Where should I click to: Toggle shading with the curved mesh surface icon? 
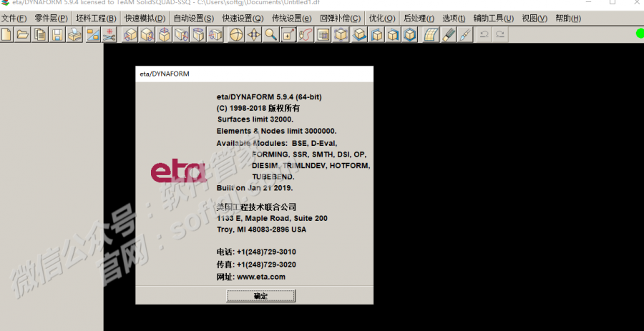(431, 35)
